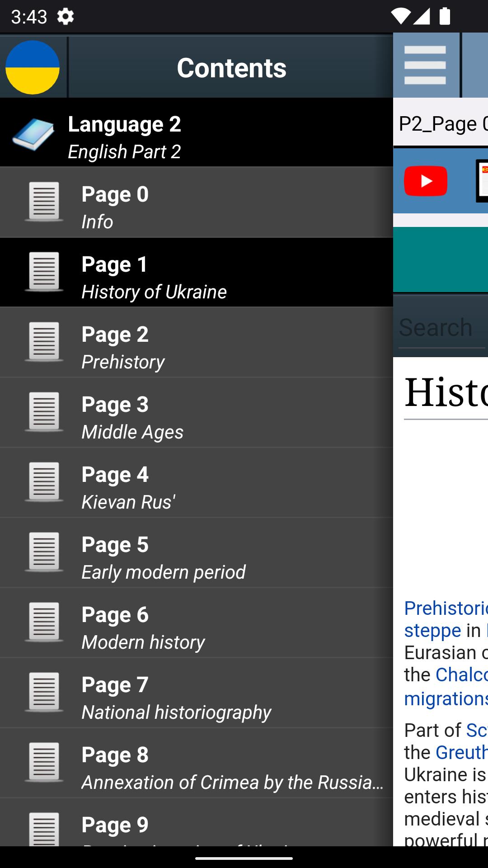Tap the Ukraine flag icon
The height and width of the screenshot is (868, 488).
point(33,67)
